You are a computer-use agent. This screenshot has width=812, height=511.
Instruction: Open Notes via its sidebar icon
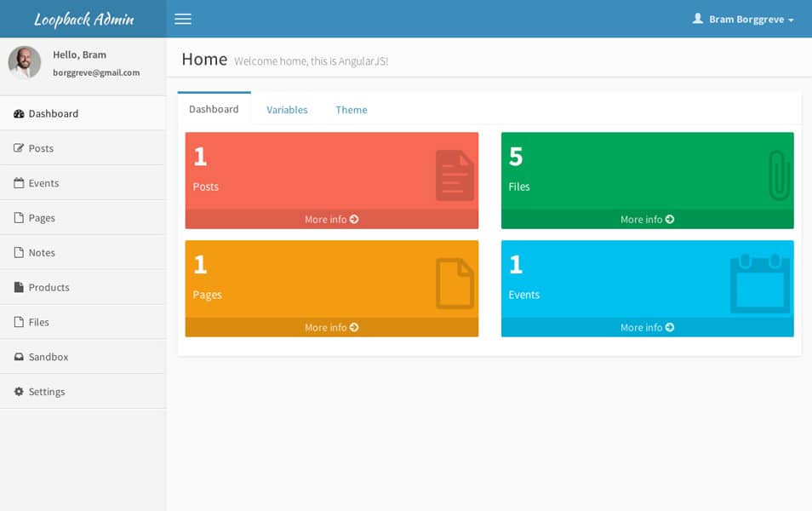[19, 252]
